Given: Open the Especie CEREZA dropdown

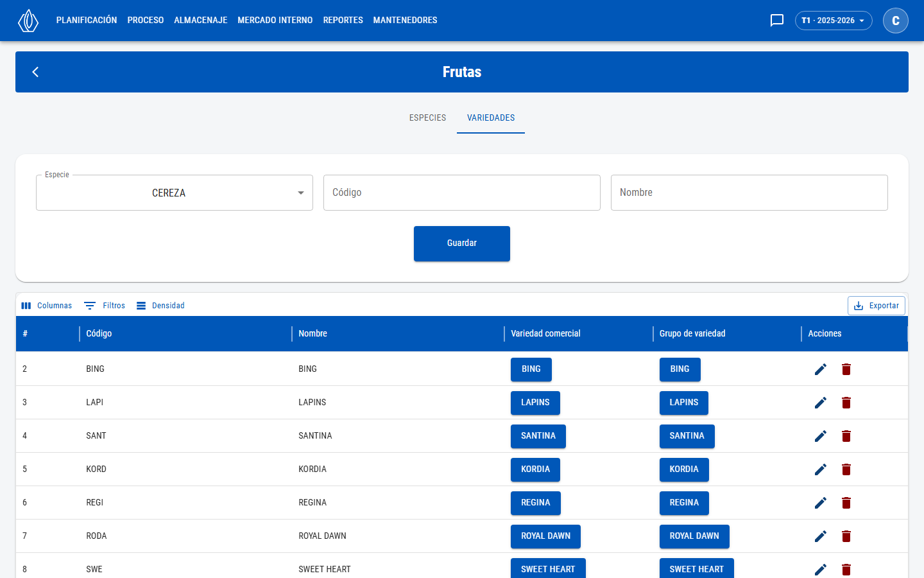Looking at the screenshot, I should pyautogui.click(x=175, y=193).
